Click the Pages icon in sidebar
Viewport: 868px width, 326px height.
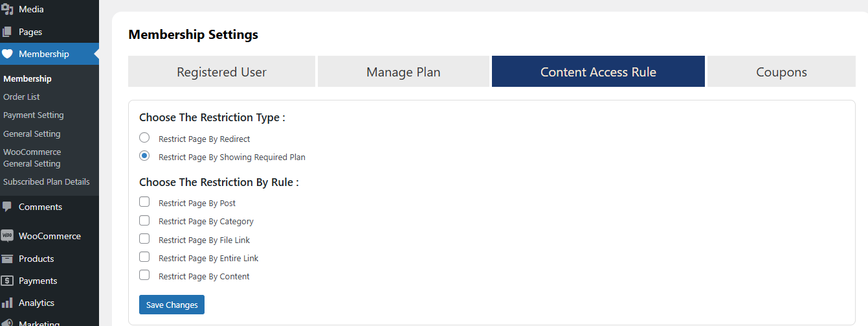point(7,32)
